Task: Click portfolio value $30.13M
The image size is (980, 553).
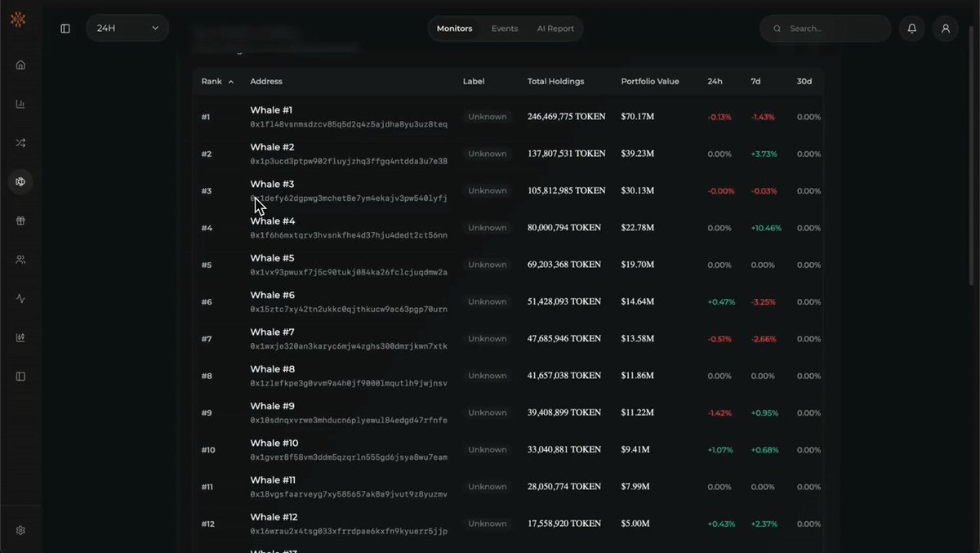Action: pos(638,190)
